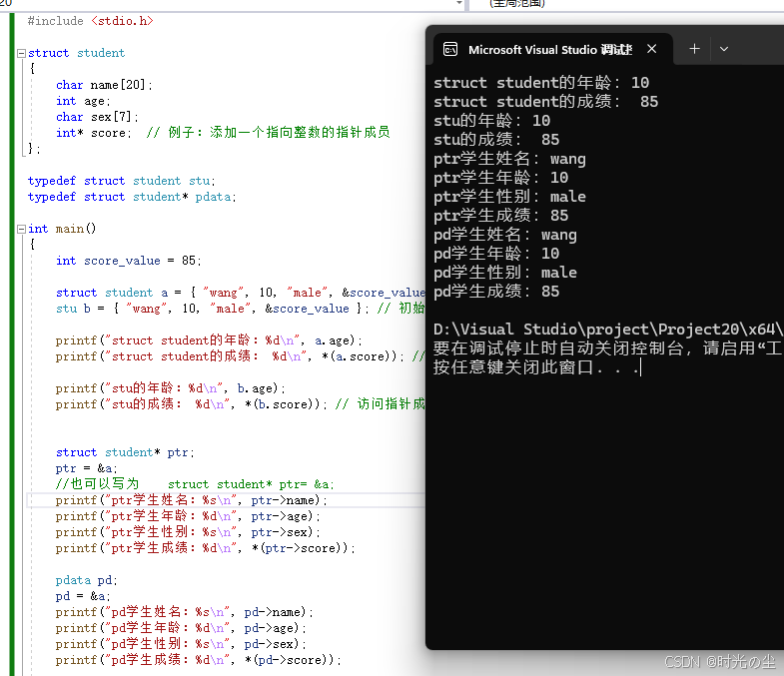Click console output 'struct student的成绩: 85'
Screen dimensions: 784x676
pyautogui.click(x=546, y=102)
